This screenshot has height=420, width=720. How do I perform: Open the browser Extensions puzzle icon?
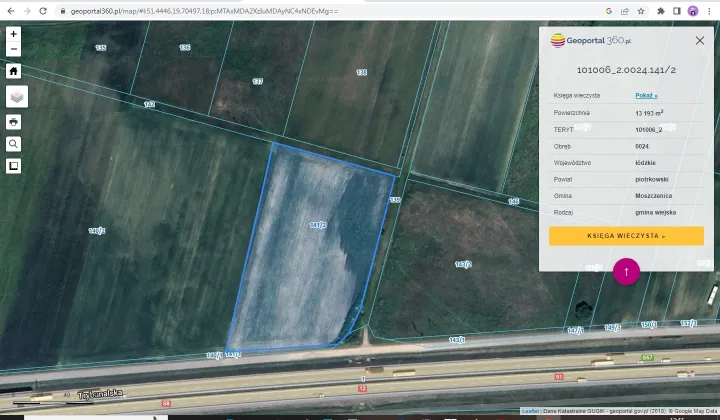click(660, 10)
